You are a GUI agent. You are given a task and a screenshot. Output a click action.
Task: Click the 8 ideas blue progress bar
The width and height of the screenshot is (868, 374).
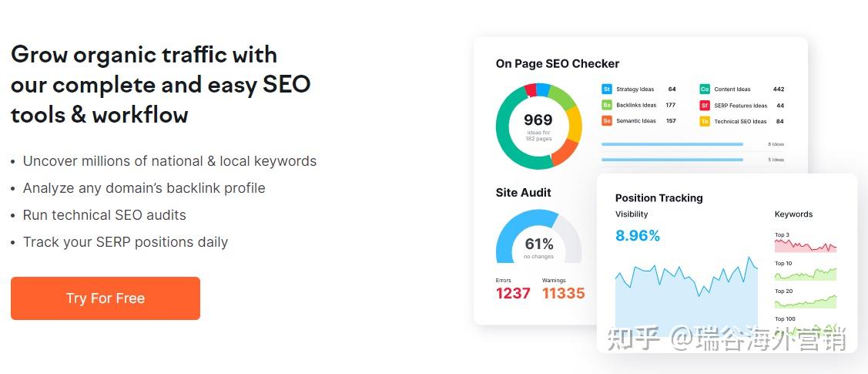pos(672,144)
